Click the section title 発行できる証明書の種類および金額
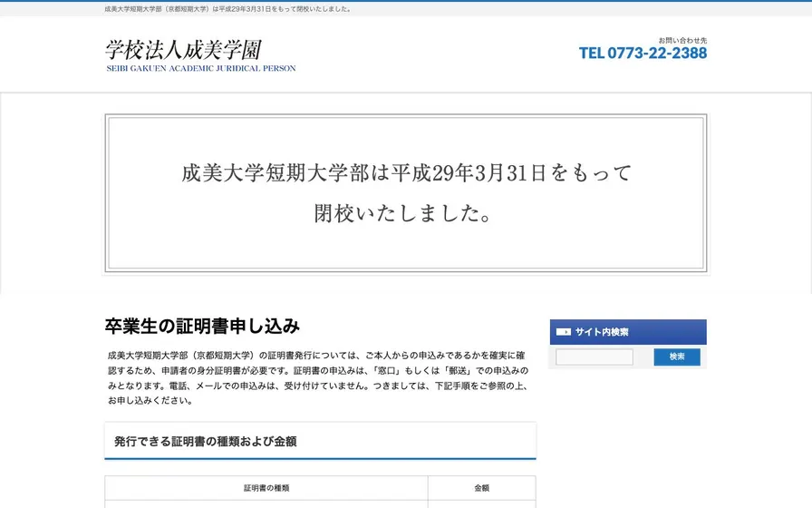The height and width of the screenshot is (508, 812). 205,442
